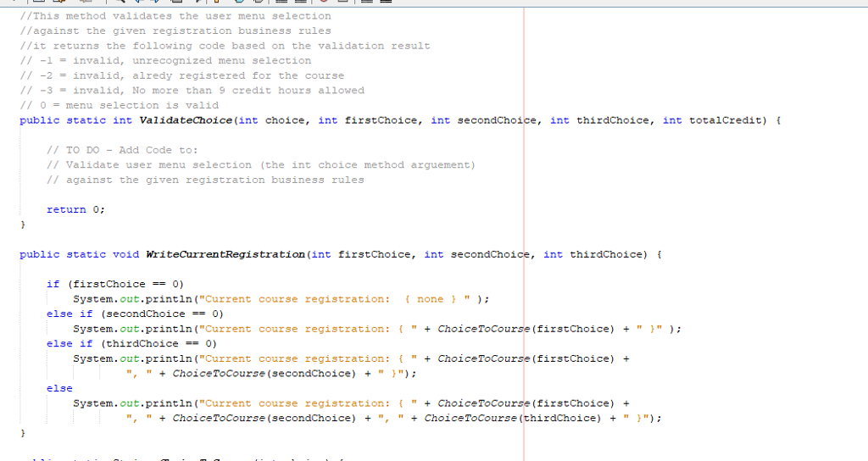The height and width of the screenshot is (461, 868).
Task: Select the "// -1 = invalid, unrecognized menu selection" comment
Action: (165, 61)
